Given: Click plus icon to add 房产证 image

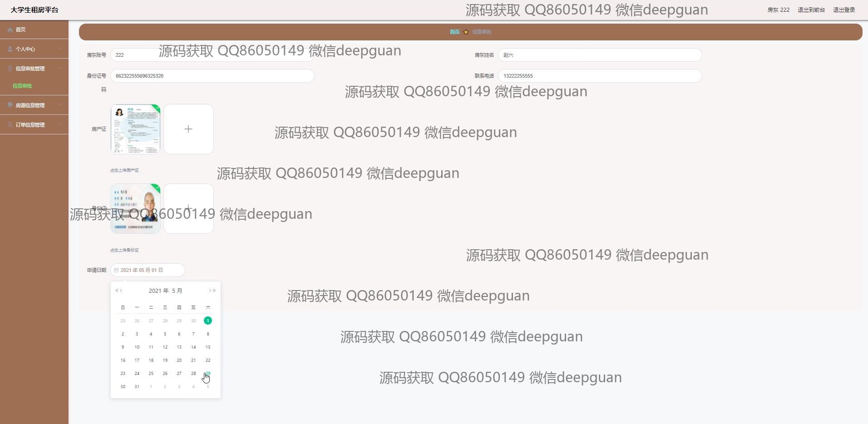Looking at the screenshot, I should click(188, 129).
